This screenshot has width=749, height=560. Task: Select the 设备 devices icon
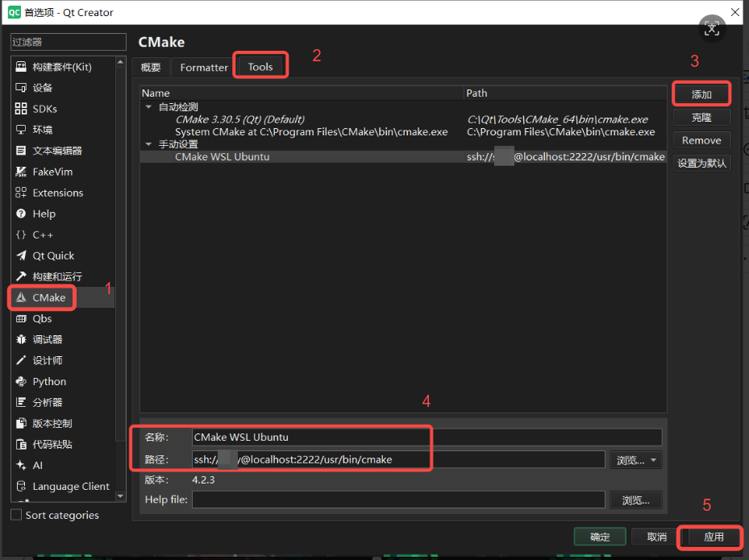21,88
